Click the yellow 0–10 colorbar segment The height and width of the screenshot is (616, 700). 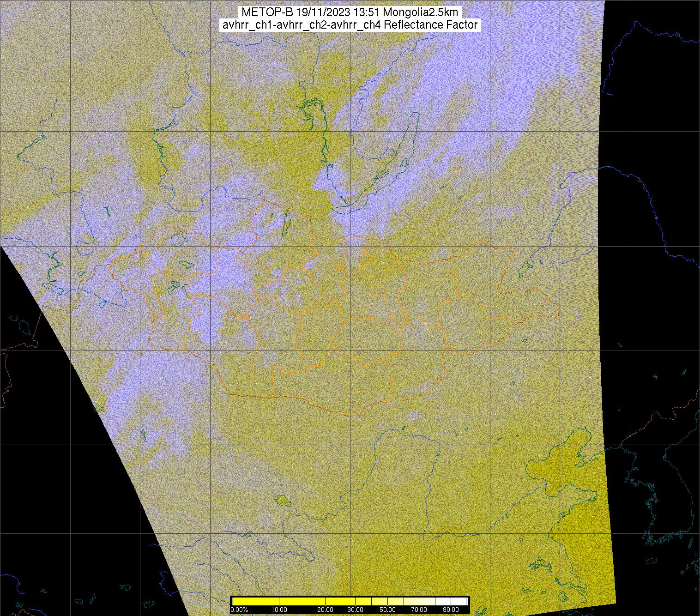[x=256, y=601]
